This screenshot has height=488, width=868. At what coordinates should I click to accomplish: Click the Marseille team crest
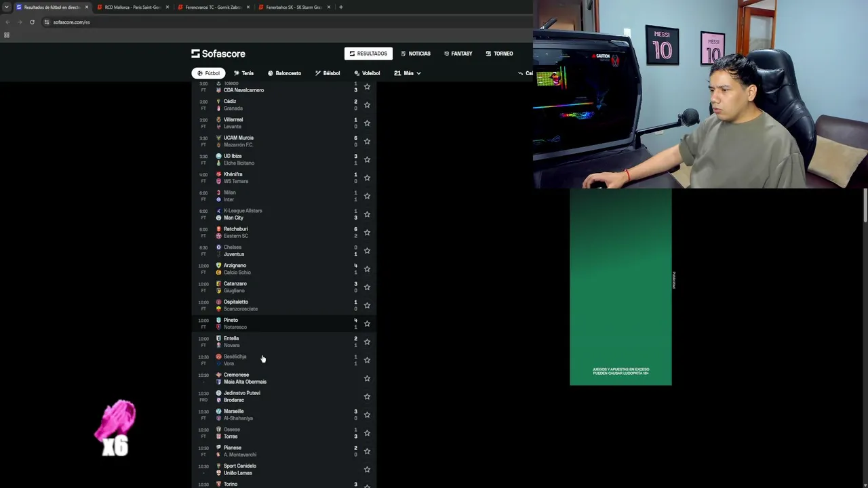(x=218, y=411)
